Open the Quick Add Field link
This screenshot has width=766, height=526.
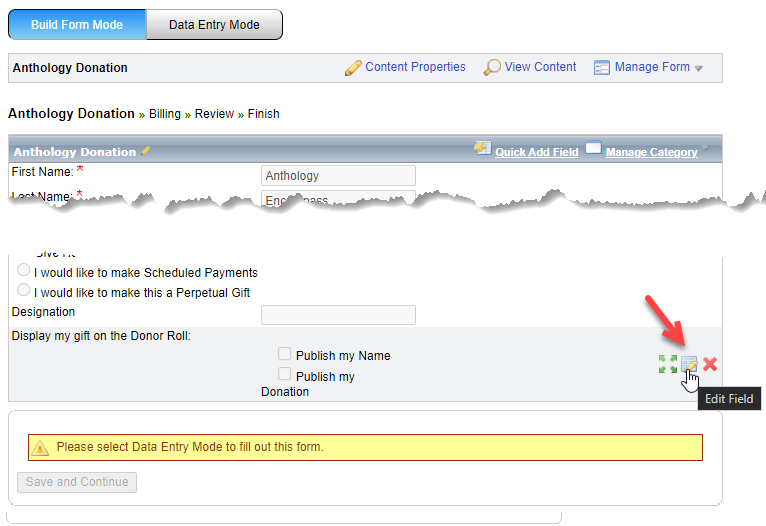[537, 152]
